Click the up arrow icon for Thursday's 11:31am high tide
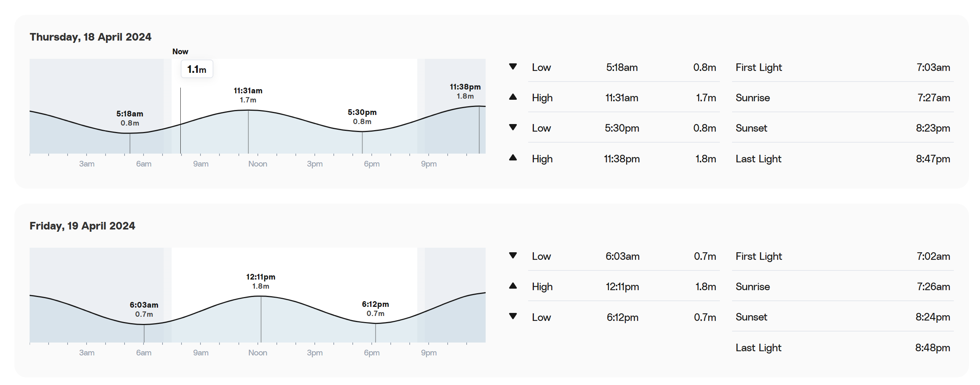 (513, 97)
